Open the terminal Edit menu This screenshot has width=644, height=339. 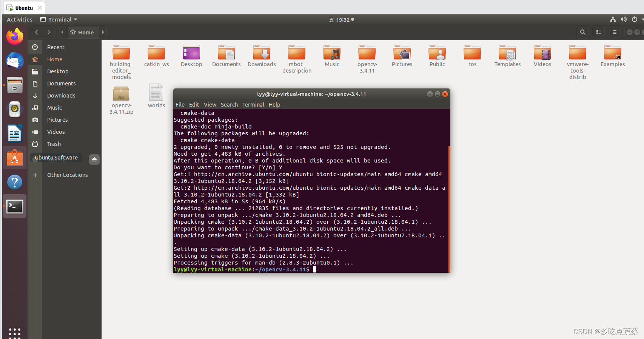[194, 105]
